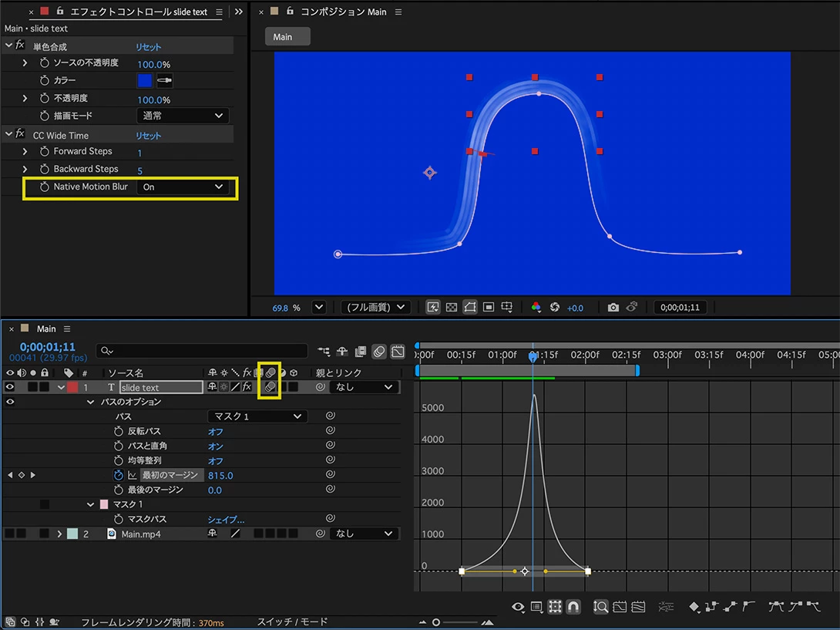Click auto-zoom graph height icon
Image resolution: width=840 pixels, height=630 pixels.
[x=600, y=607]
